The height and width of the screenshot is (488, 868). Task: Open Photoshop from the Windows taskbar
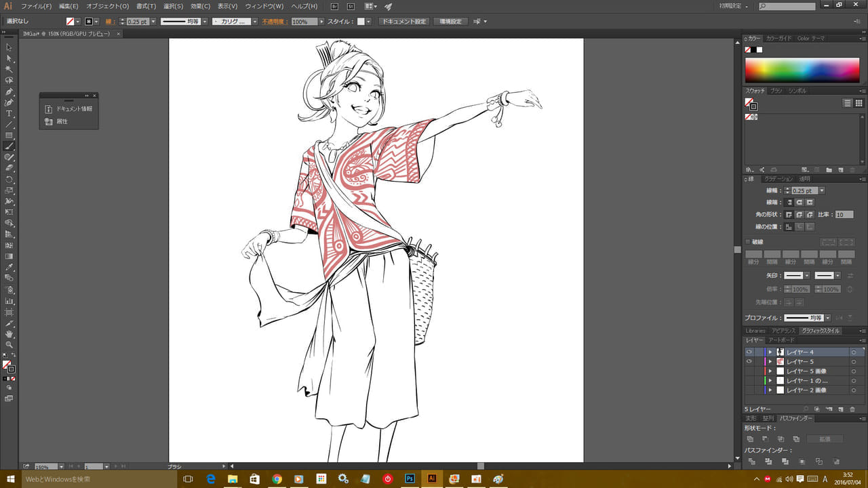[409, 479]
